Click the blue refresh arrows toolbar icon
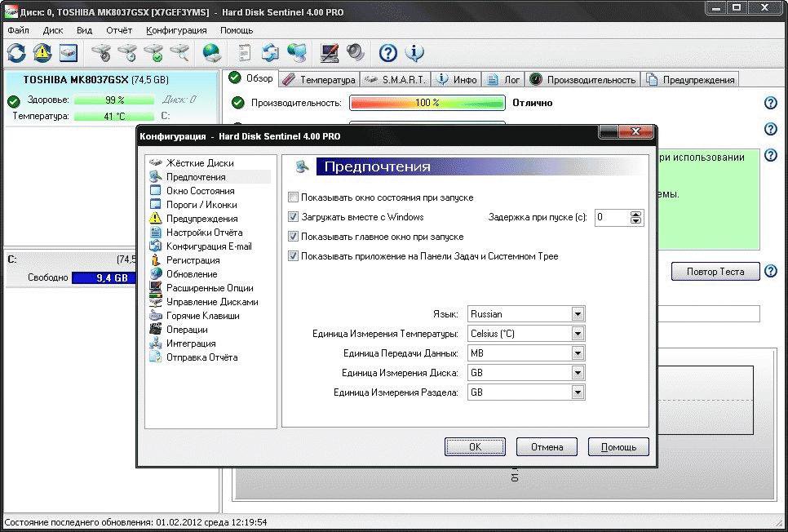 click(16, 53)
